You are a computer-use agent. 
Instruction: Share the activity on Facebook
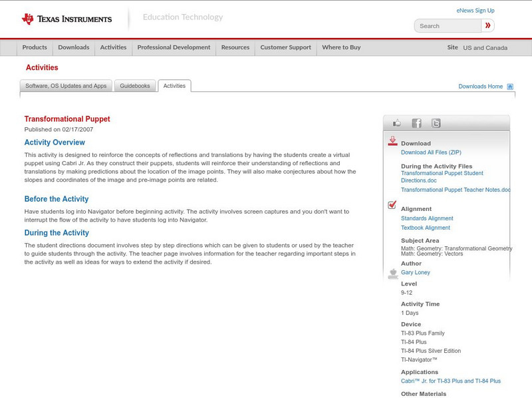point(417,123)
